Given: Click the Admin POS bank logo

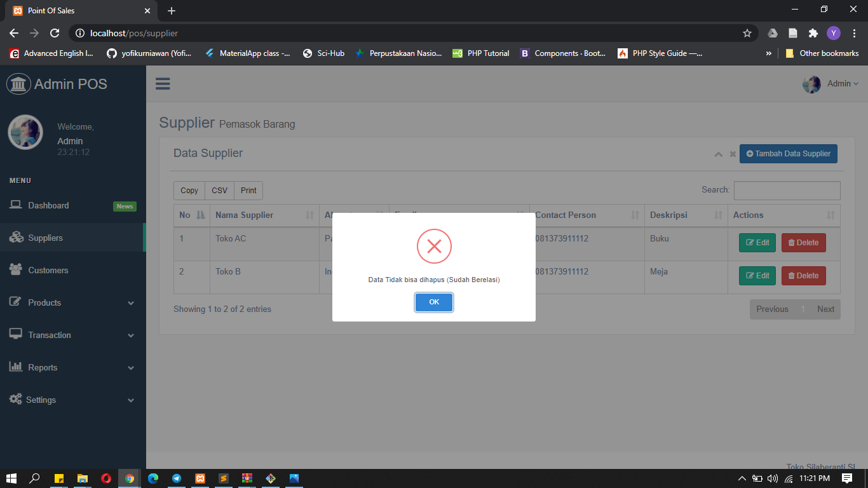Looking at the screenshot, I should click(x=18, y=83).
